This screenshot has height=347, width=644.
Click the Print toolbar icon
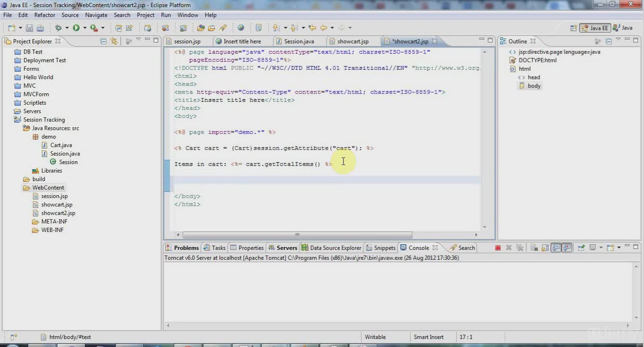click(40, 28)
